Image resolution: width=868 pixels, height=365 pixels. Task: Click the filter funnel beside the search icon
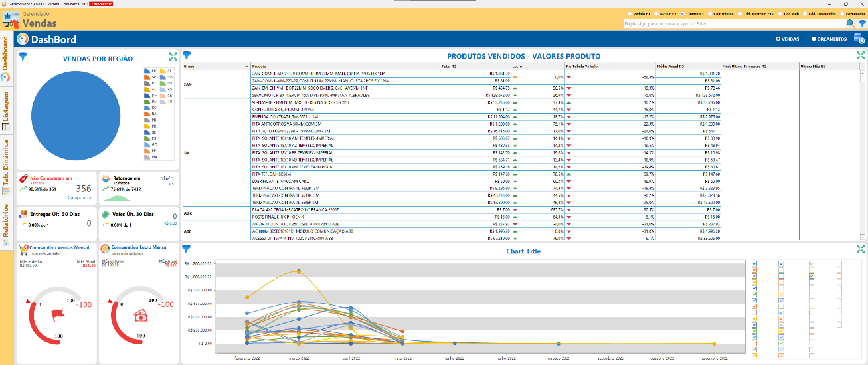click(x=861, y=23)
